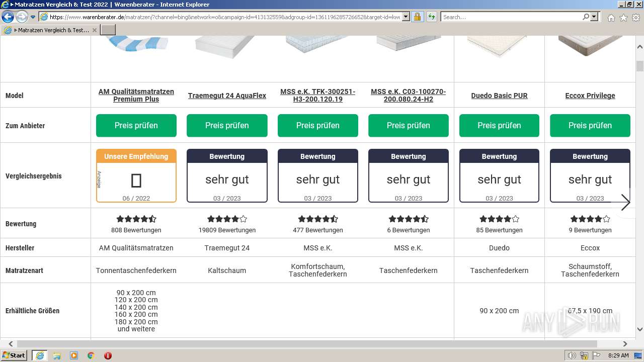Open Windows Media Player taskbar icon
Image resolution: width=644 pixels, height=362 pixels.
click(74, 355)
